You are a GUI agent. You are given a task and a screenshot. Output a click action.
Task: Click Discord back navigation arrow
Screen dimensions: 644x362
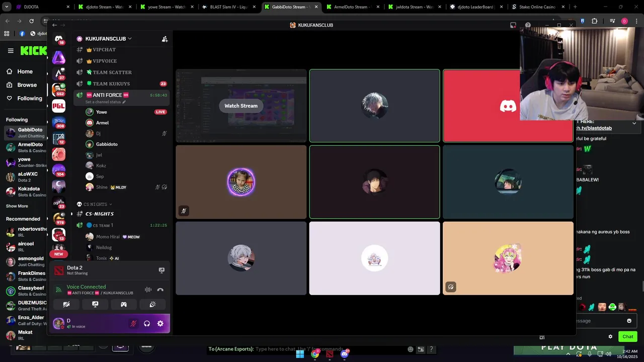55,25
